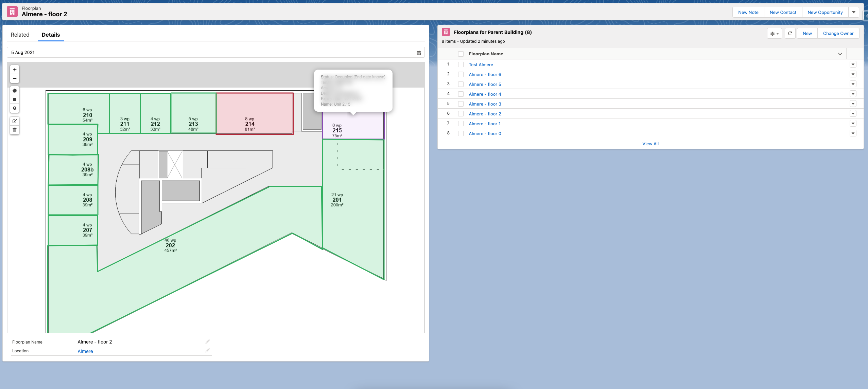Open the Almere - floor 3 link
This screenshot has height=389, width=868.
485,104
